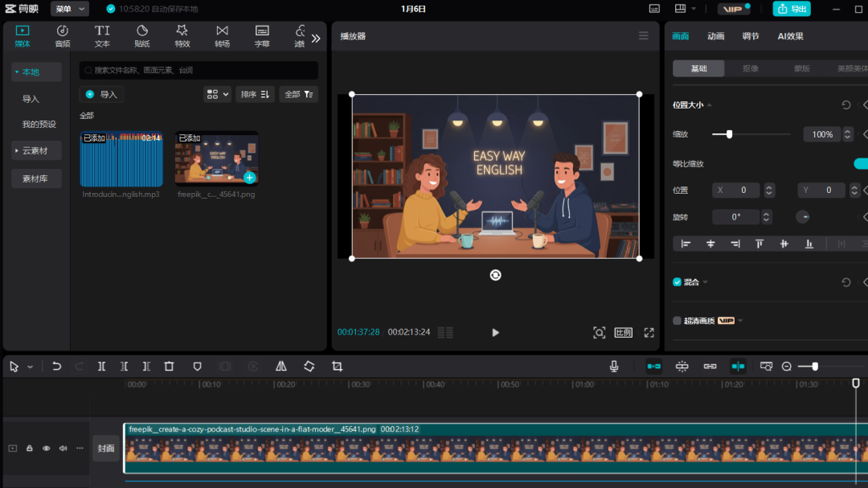Viewport: 868px width, 488px height.
Task: Lock the main video track
Action: click(x=30, y=448)
